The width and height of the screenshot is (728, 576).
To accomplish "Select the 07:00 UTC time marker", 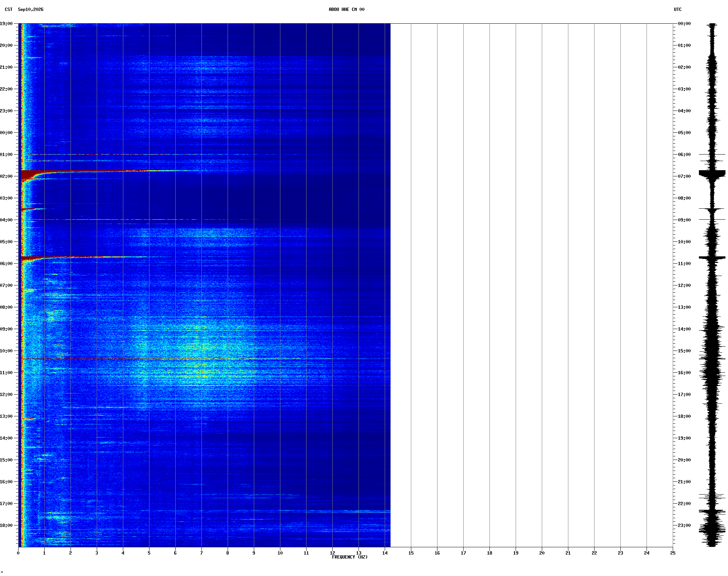I will point(684,176).
